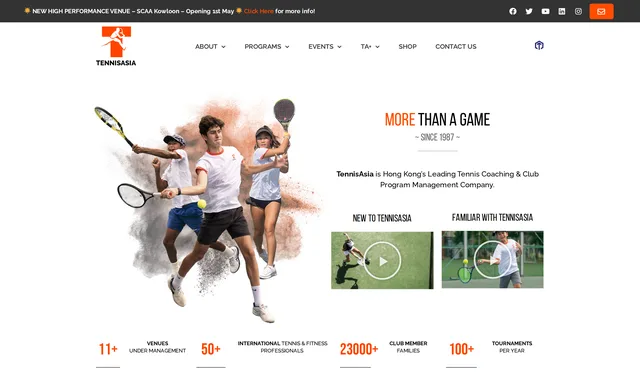Click the 'NEW HIGH PERFORMANCE VENUE' announcement text

81,11
